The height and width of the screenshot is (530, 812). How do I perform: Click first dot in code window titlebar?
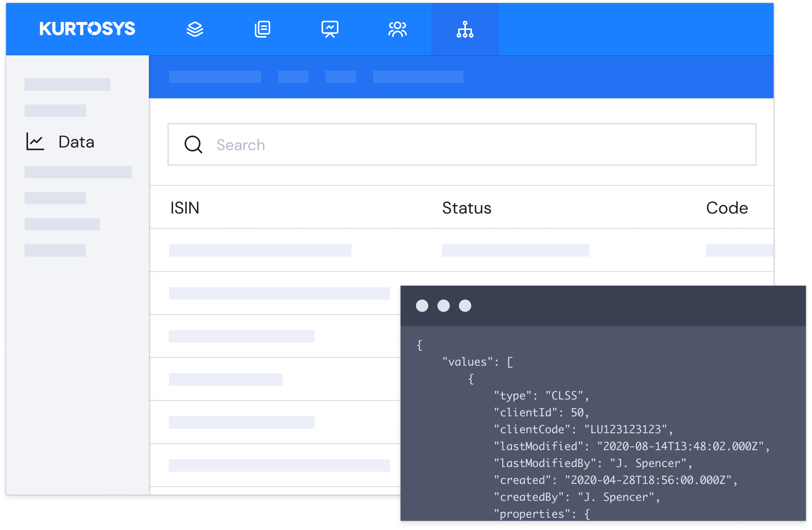click(422, 306)
